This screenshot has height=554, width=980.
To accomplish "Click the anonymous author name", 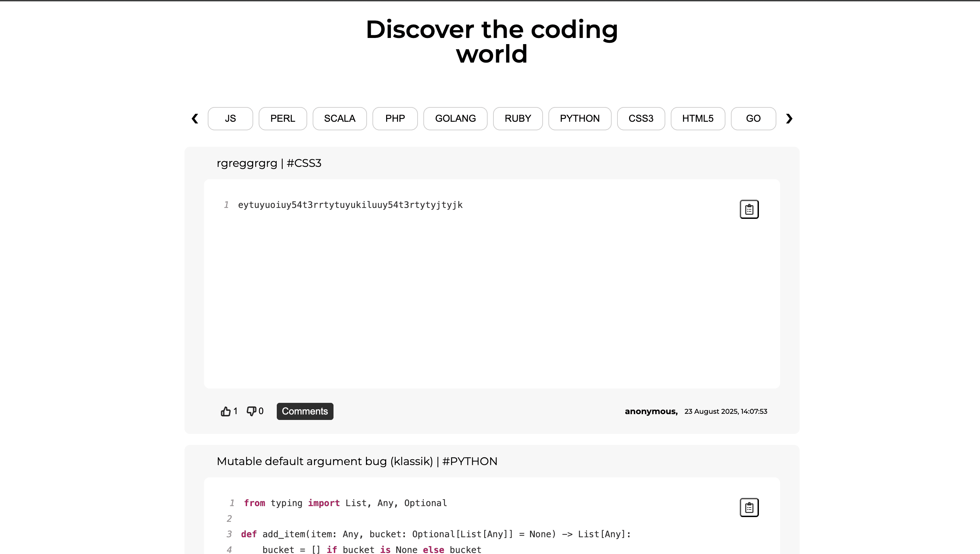I will (651, 411).
